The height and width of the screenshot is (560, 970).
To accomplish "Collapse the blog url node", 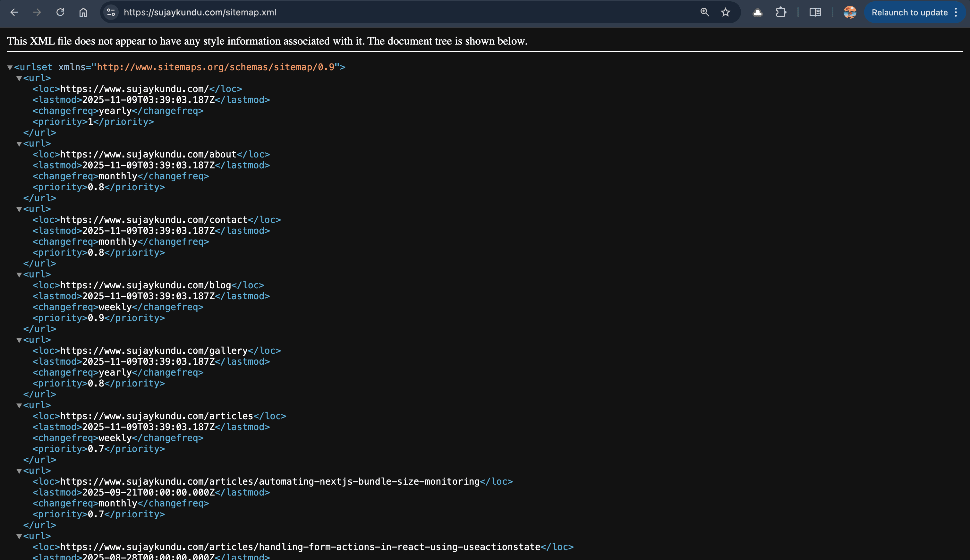I will click(x=19, y=274).
